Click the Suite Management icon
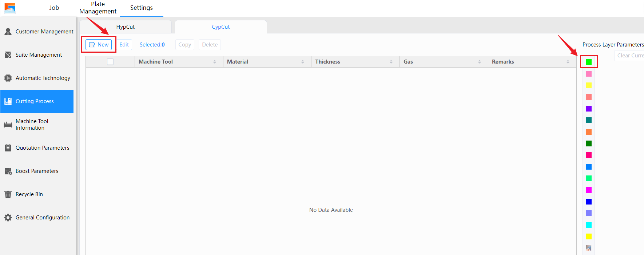 pyautogui.click(x=8, y=55)
